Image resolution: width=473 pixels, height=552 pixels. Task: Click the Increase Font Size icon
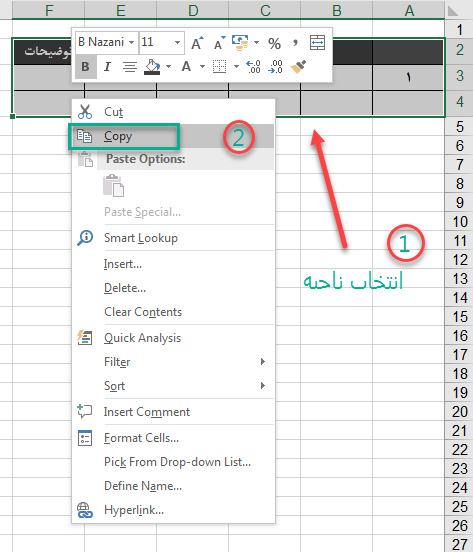pyautogui.click(x=197, y=43)
